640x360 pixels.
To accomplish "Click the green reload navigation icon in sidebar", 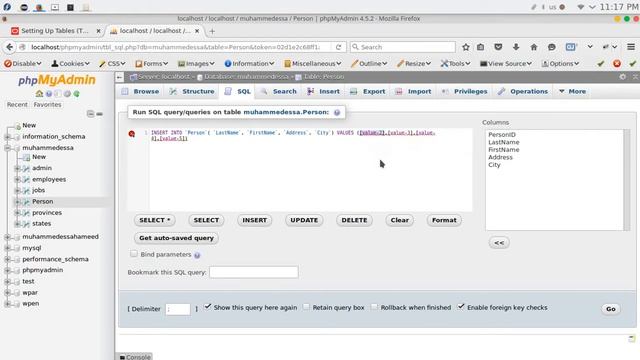I will 76,94.
